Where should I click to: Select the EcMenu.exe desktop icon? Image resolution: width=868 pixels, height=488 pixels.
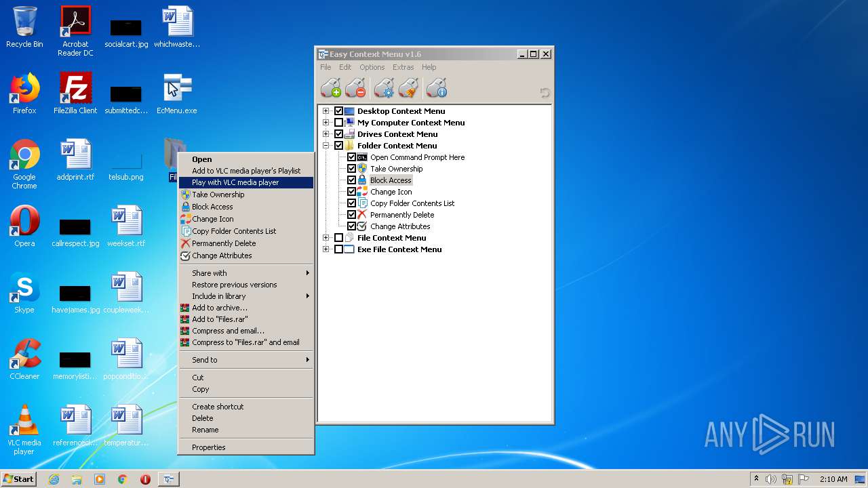177,94
